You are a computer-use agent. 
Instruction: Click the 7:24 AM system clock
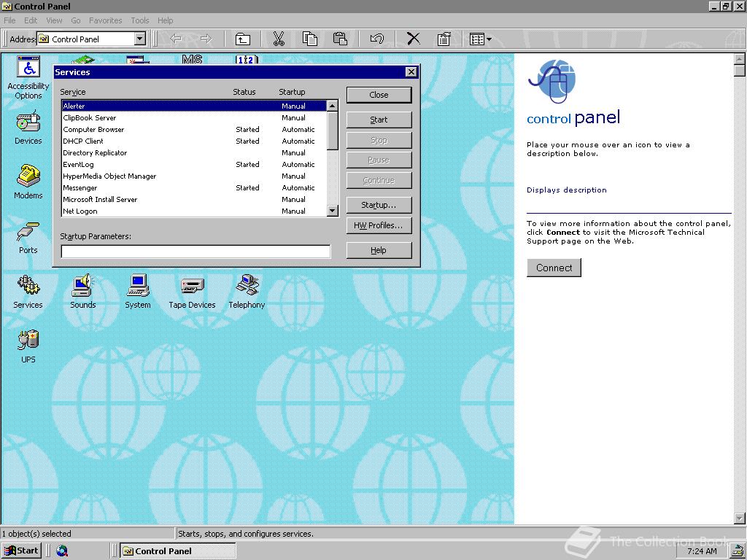[x=702, y=551]
